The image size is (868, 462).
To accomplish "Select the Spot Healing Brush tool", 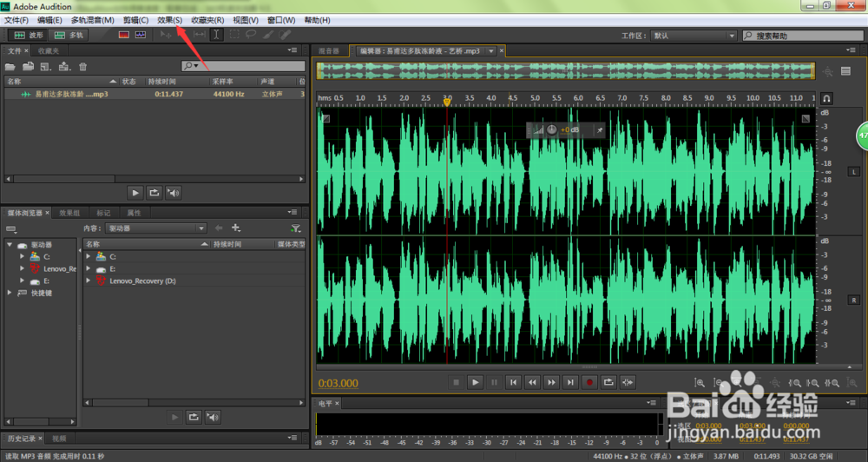I will [x=285, y=35].
